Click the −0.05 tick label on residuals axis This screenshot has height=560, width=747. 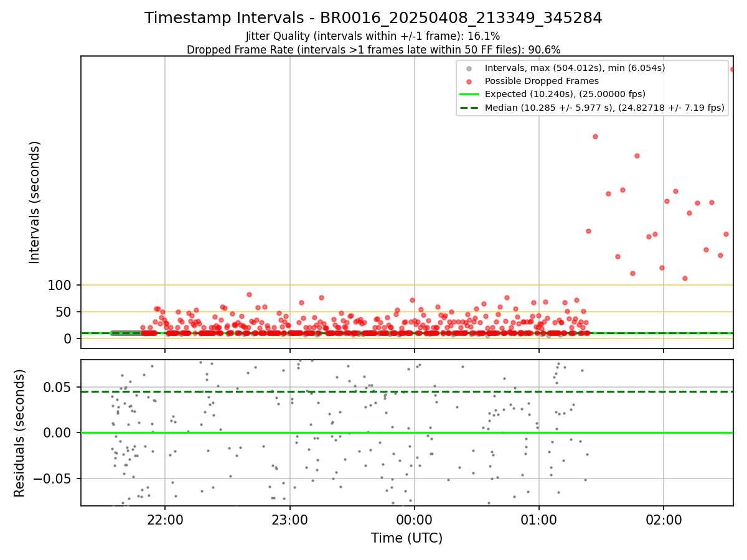click(54, 478)
